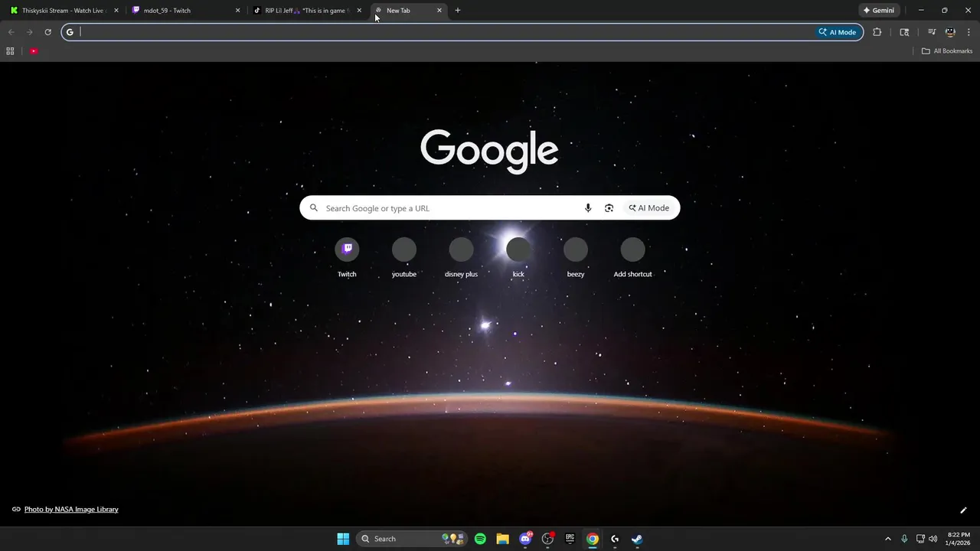The width and height of the screenshot is (980, 551).
Task: Click the tray microphone icon
Action: 904,539
